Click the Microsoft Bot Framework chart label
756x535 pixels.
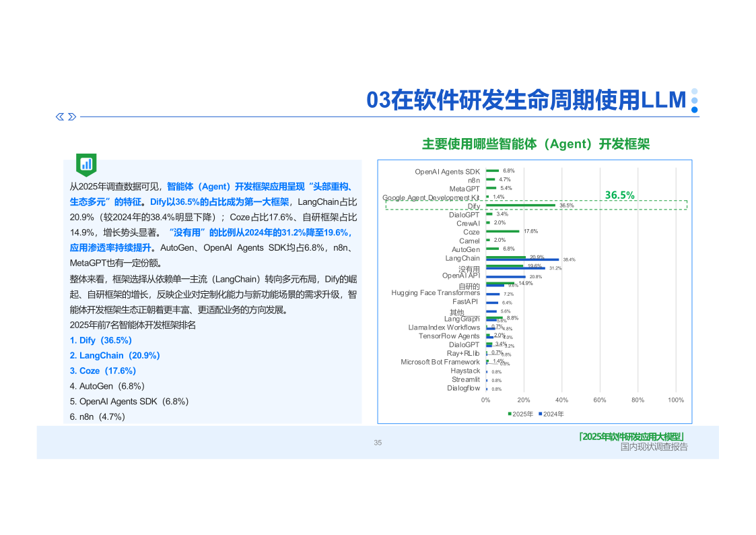[440, 363]
